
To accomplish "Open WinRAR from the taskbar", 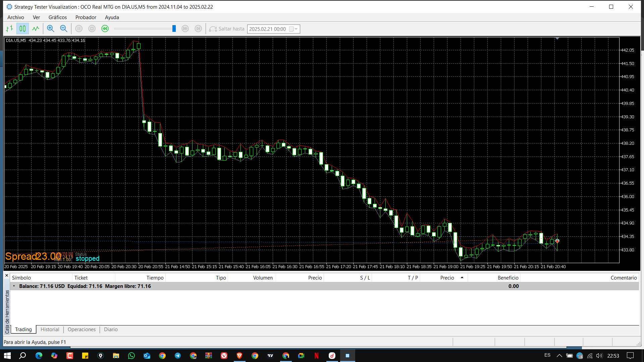I will point(209,356).
